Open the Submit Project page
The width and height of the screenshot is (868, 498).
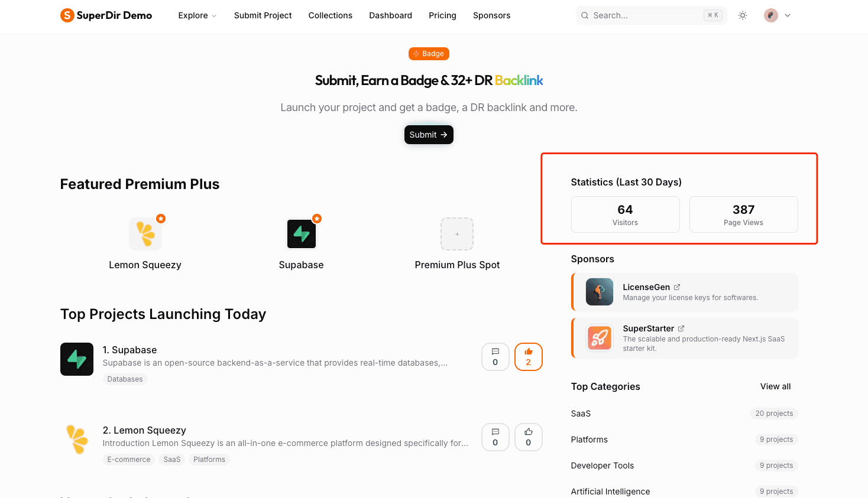click(263, 15)
